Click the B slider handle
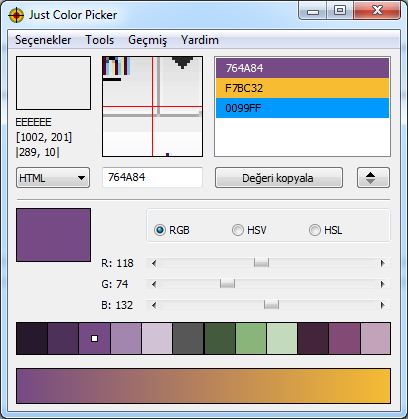This screenshot has height=419, width=408. (x=271, y=305)
